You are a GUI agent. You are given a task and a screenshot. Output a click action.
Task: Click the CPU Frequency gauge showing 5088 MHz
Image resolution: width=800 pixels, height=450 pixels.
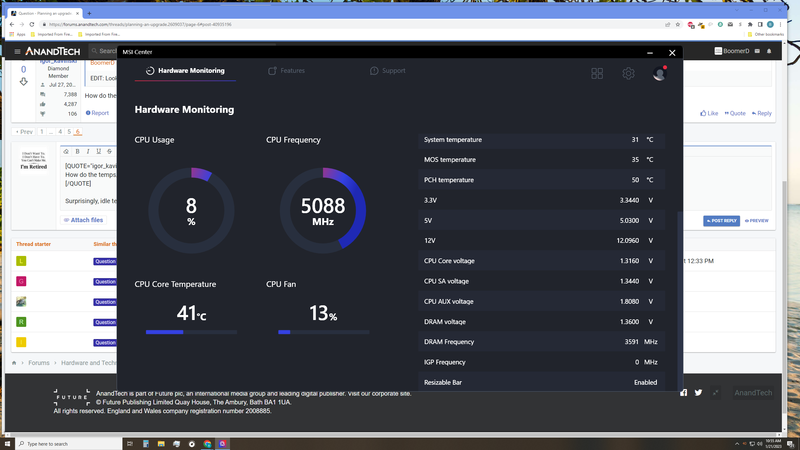323,211
